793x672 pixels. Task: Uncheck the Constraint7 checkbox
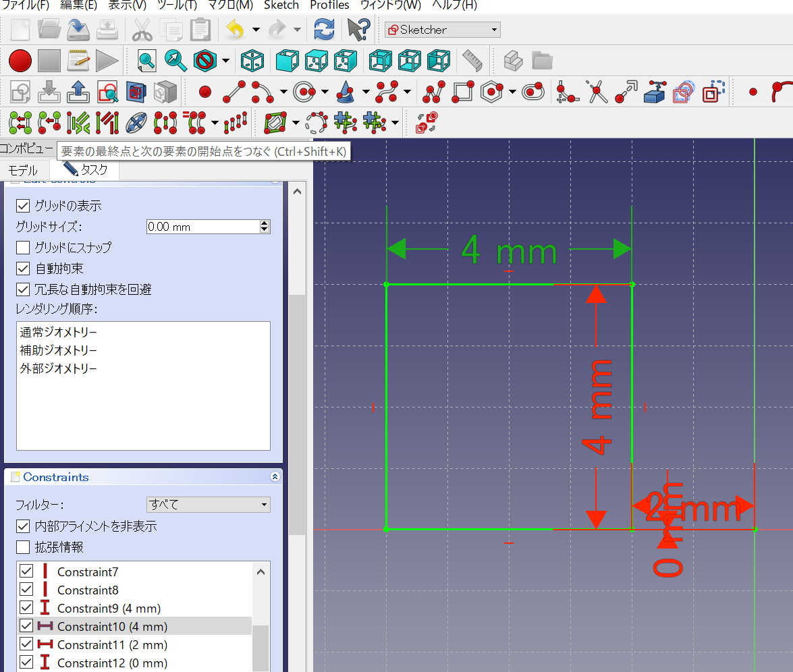[26, 571]
